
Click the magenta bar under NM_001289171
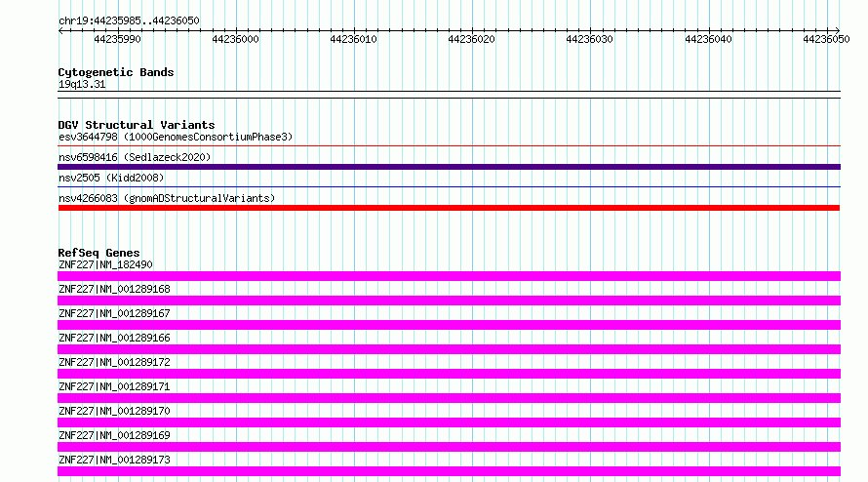tap(449, 398)
